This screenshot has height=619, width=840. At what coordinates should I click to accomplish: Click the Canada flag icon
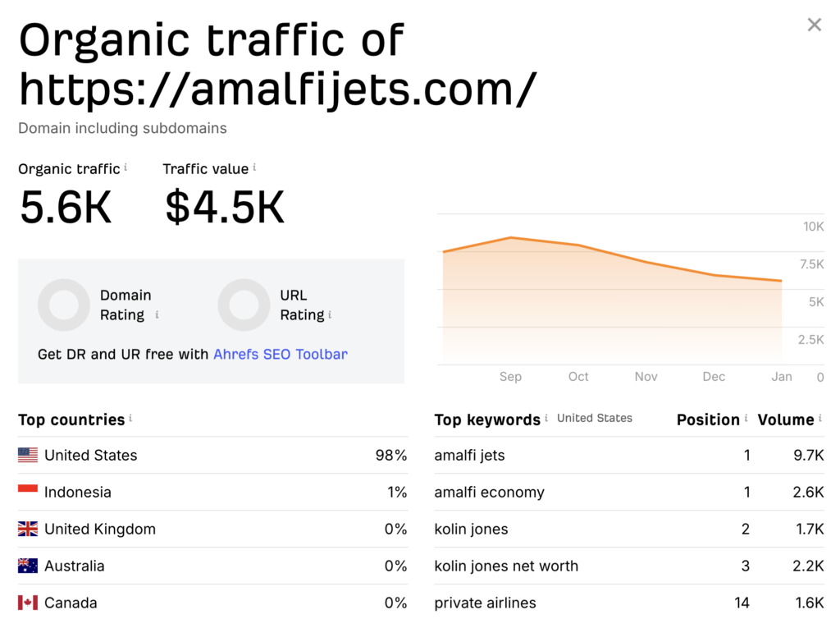point(28,603)
